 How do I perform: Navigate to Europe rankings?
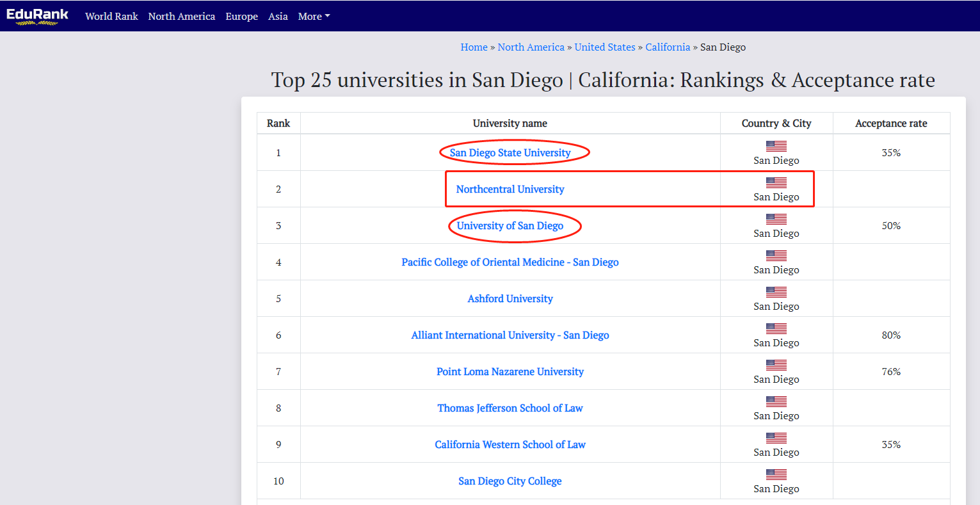point(241,16)
